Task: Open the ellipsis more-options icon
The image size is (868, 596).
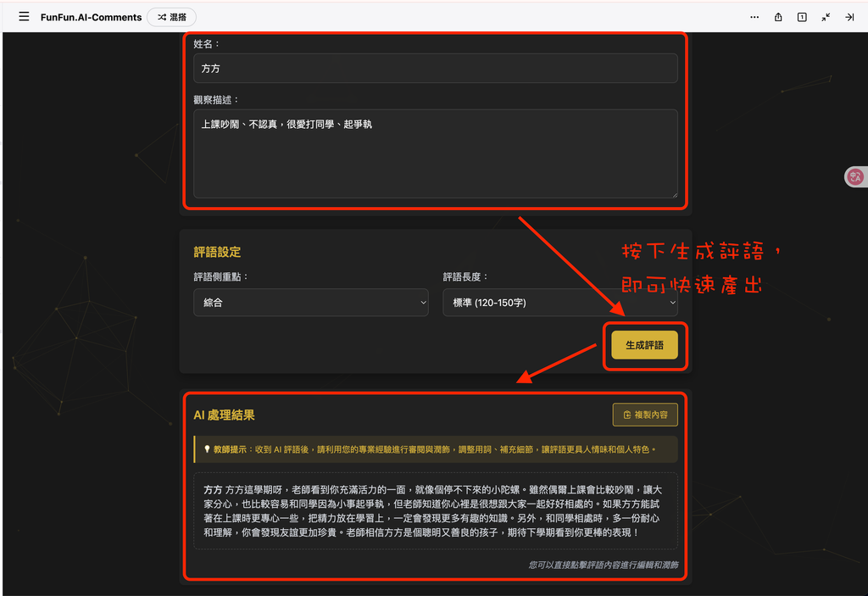Action: [754, 16]
